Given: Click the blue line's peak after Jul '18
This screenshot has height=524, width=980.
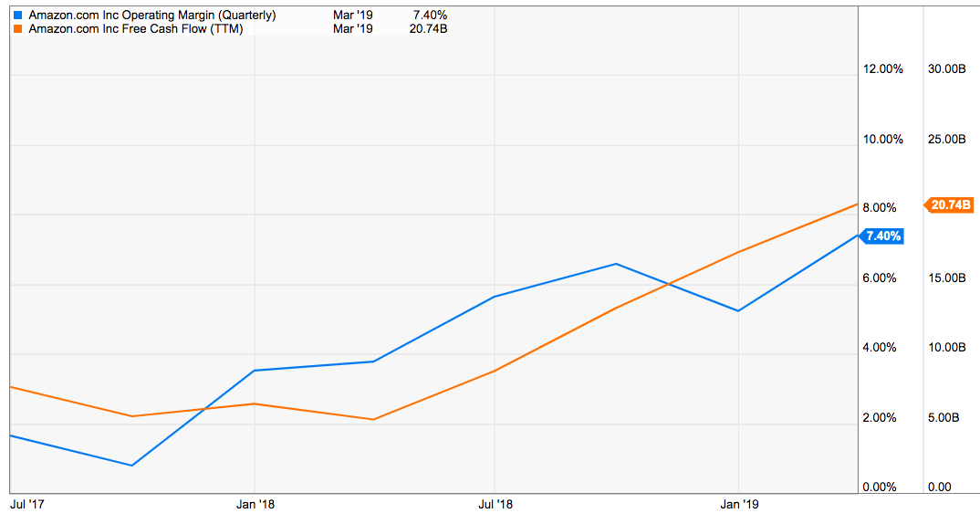Looking at the screenshot, I should click(x=616, y=264).
